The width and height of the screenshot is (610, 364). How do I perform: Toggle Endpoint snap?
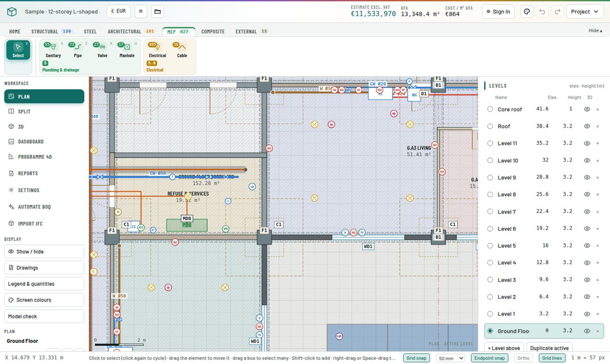click(489, 358)
